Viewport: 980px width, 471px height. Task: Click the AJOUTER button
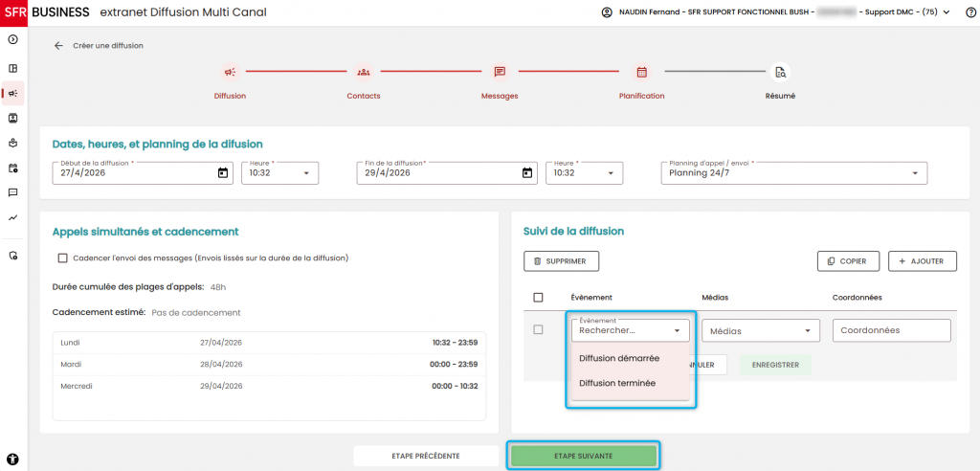(x=923, y=261)
